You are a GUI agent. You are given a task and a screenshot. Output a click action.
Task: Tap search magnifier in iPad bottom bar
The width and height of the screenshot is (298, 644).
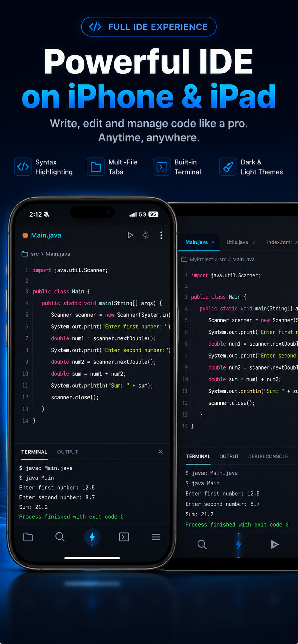pyautogui.click(x=202, y=544)
